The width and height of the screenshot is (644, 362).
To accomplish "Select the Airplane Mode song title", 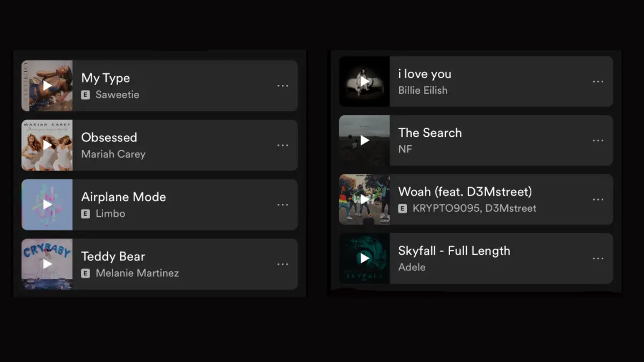I will [x=123, y=197].
